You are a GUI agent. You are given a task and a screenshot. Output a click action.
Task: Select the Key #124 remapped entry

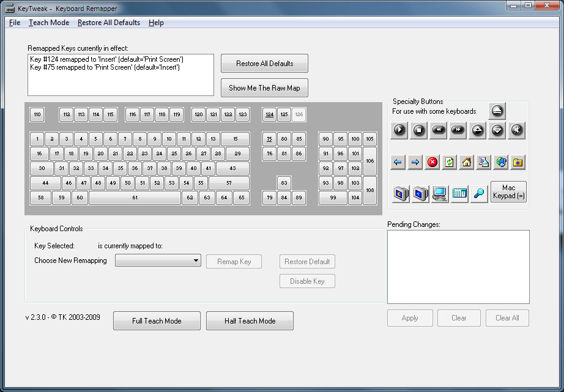click(x=107, y=59)
